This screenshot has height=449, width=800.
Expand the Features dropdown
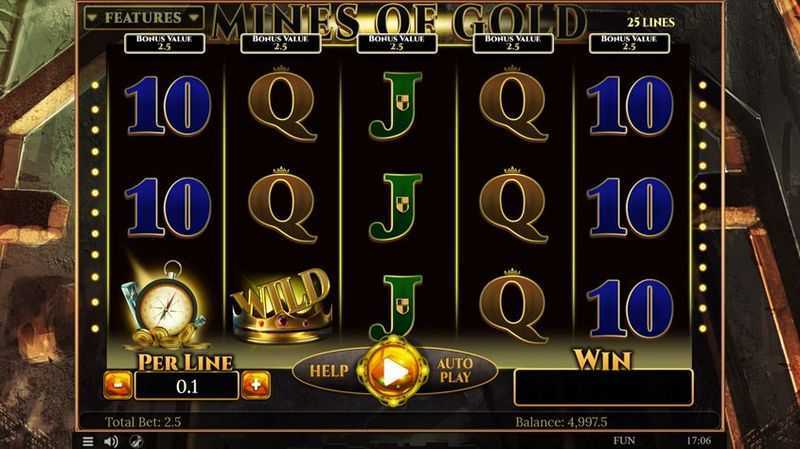pos(144,18)
